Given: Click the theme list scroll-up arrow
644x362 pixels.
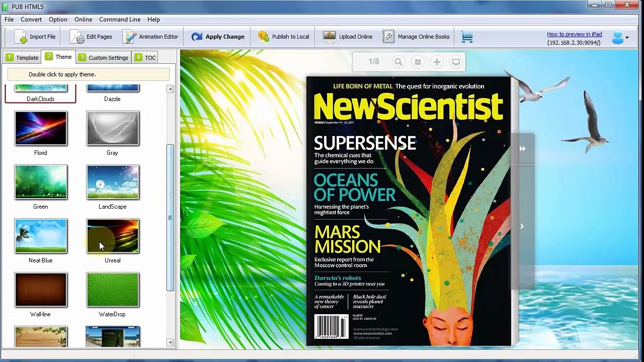Looking at the screenshot, I should [170, 89].
